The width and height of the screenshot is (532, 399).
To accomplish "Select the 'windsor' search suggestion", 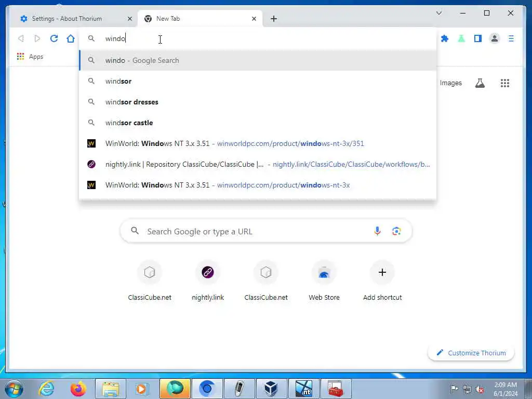I will pos(258,81).
